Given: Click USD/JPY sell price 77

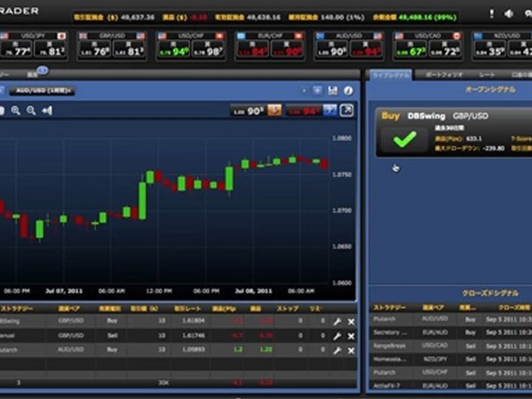Looking at the screenshot, I should click(x=16, y=49).
